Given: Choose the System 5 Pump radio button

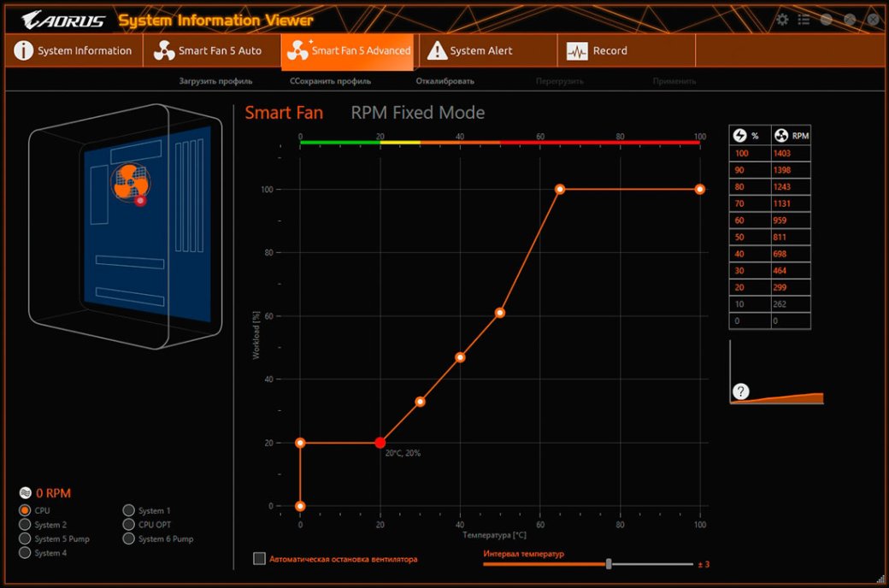Looking at the screenshot, I should (26, 539).
